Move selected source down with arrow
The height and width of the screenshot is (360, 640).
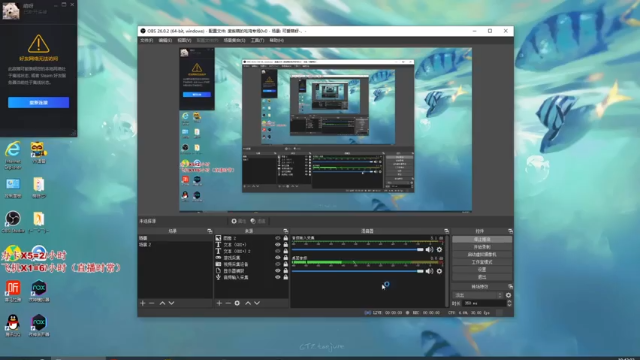[257, 303]
